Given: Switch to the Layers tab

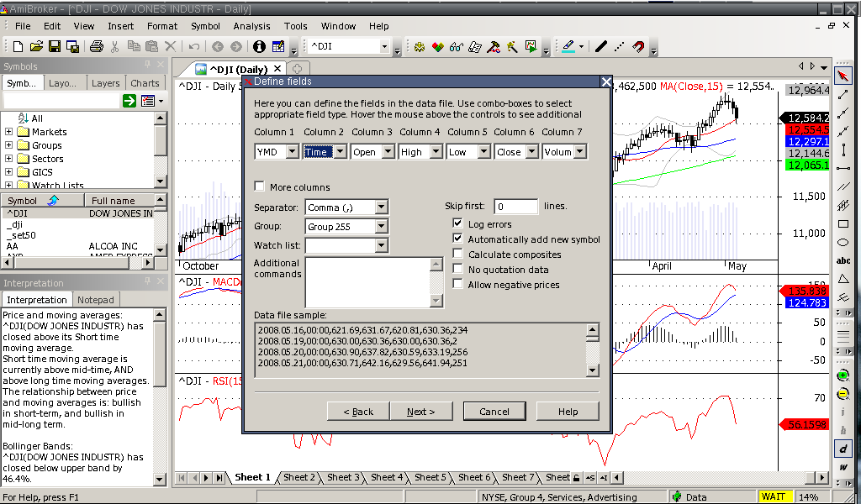Looking at the screenshot, I should (105, 83).
